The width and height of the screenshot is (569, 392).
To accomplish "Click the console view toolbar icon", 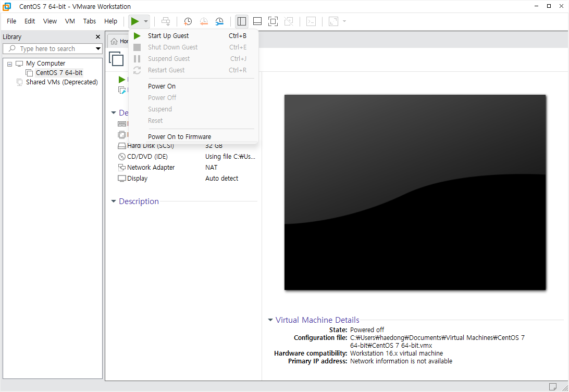I will pyautogui.click(x=311, y=21).
